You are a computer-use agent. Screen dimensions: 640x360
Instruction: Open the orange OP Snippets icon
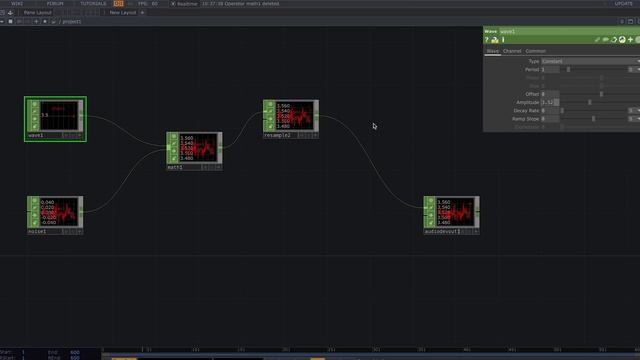pyautogui.click(x=118, y=3)
